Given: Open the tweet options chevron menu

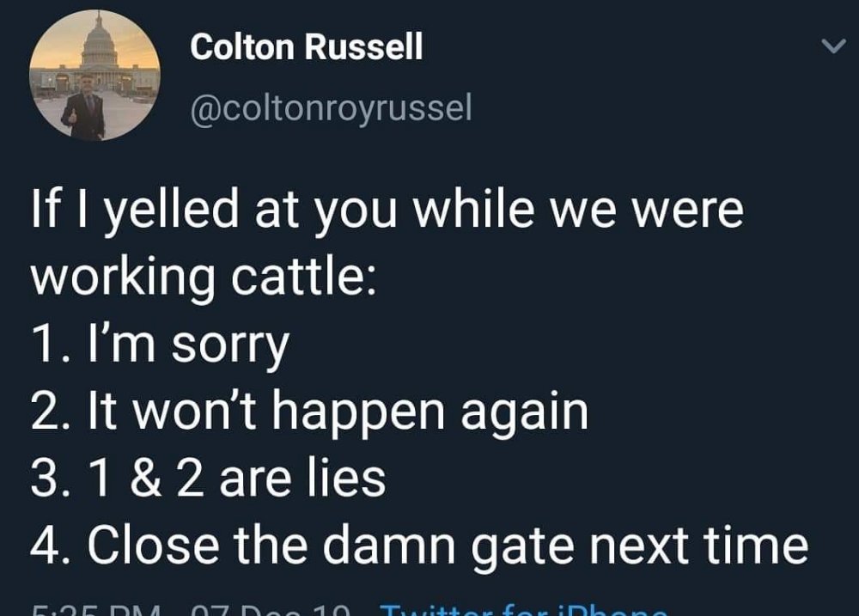Looking at the screenshot, I should (x=833, y=46).
